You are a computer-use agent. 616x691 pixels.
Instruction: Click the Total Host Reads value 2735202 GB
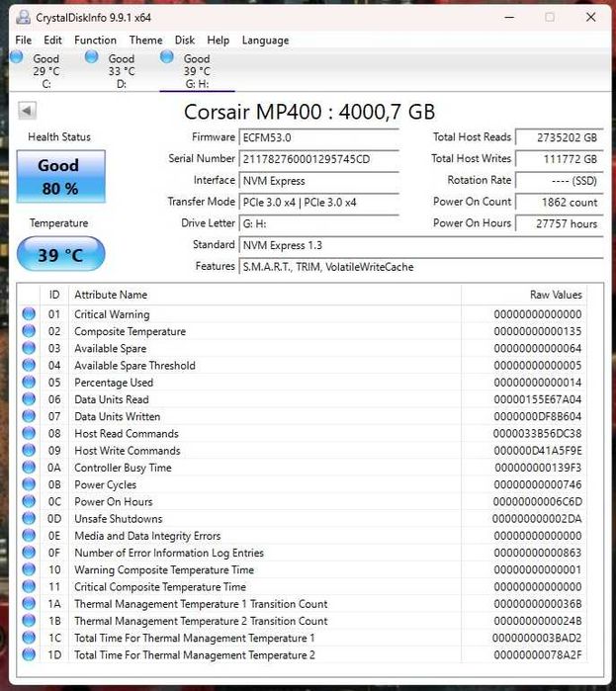pyautogui.click(x=560, y=137)
